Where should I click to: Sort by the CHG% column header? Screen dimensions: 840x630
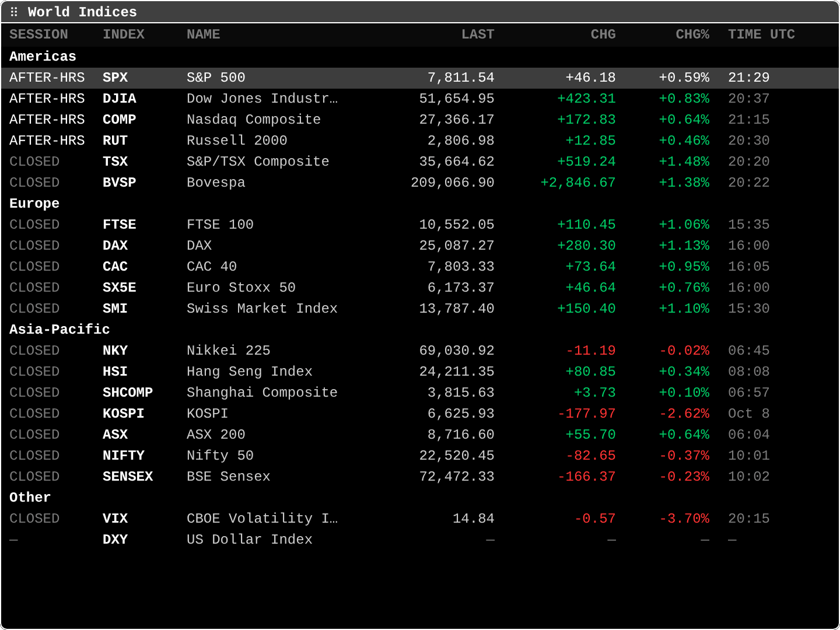(x=692, y=34)
